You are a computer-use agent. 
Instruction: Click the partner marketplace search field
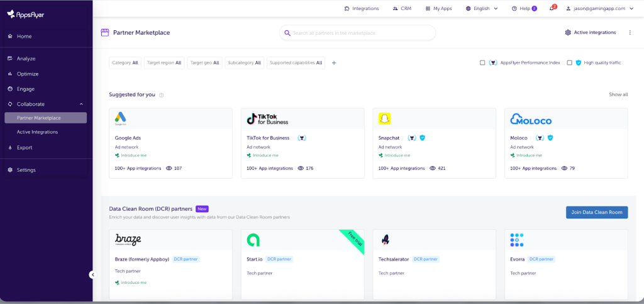358,33
